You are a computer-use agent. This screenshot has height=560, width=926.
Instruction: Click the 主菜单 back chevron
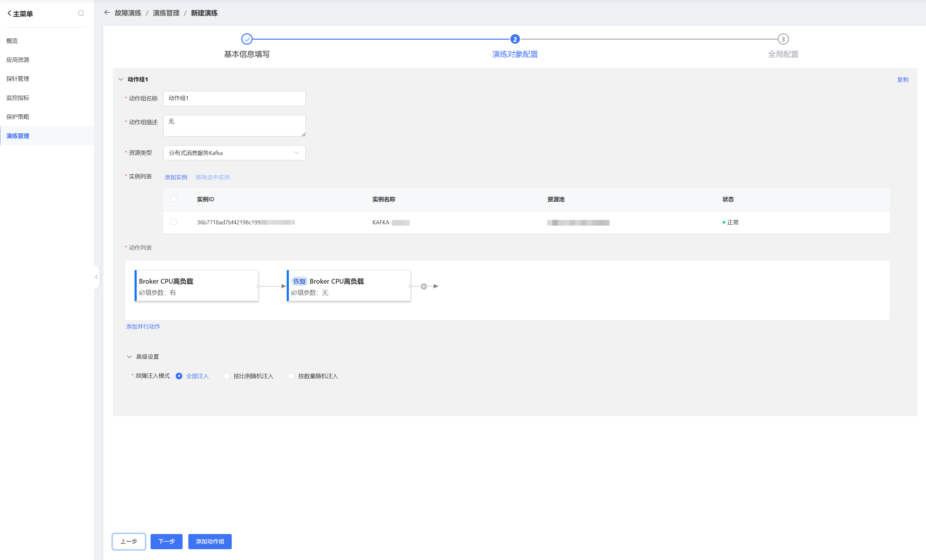(10, 14)
